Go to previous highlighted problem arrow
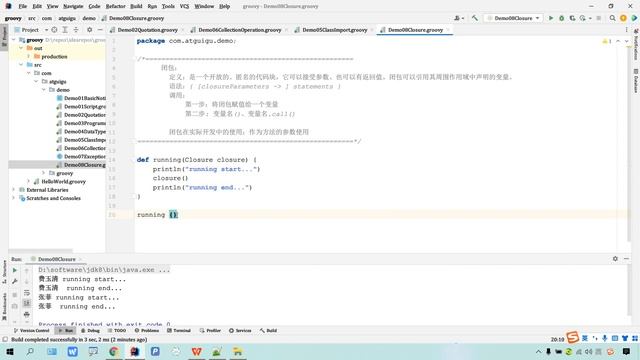The height and width of the screenshot is (360, 640). [618, 41]
